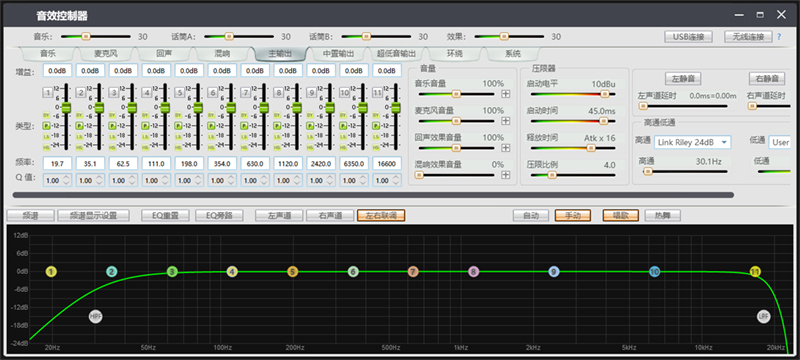Click the horizontal scrollbar below the EQ bands
Viewport: 800px width, 360px height.
tap(373, 195)
